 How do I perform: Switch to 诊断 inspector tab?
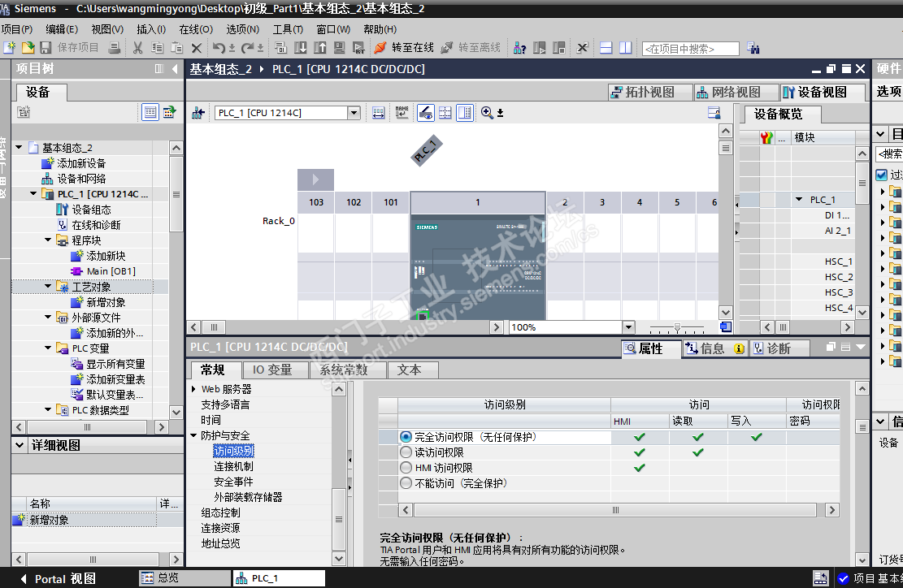[x=779, y=348]
